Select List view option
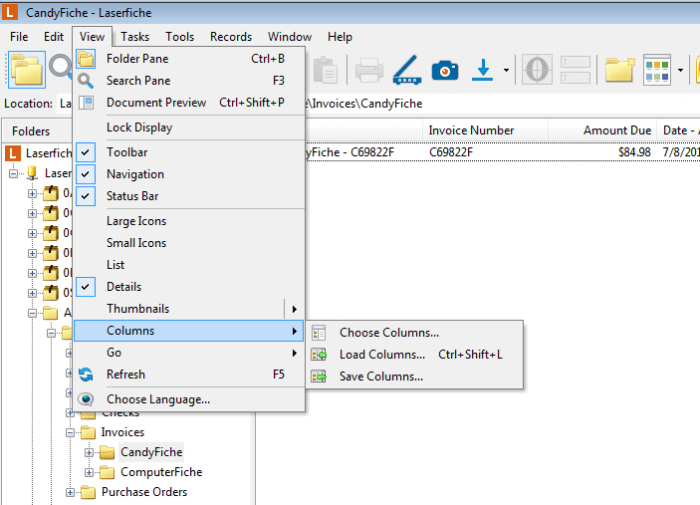This screenshot has height=505, width=700. (189, 265)
